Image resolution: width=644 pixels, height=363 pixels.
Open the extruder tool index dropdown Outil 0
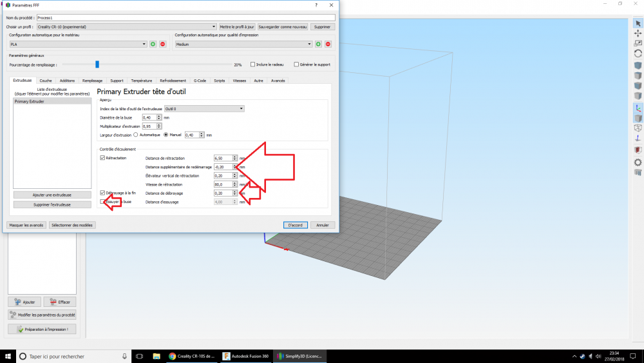pos(204,108)
